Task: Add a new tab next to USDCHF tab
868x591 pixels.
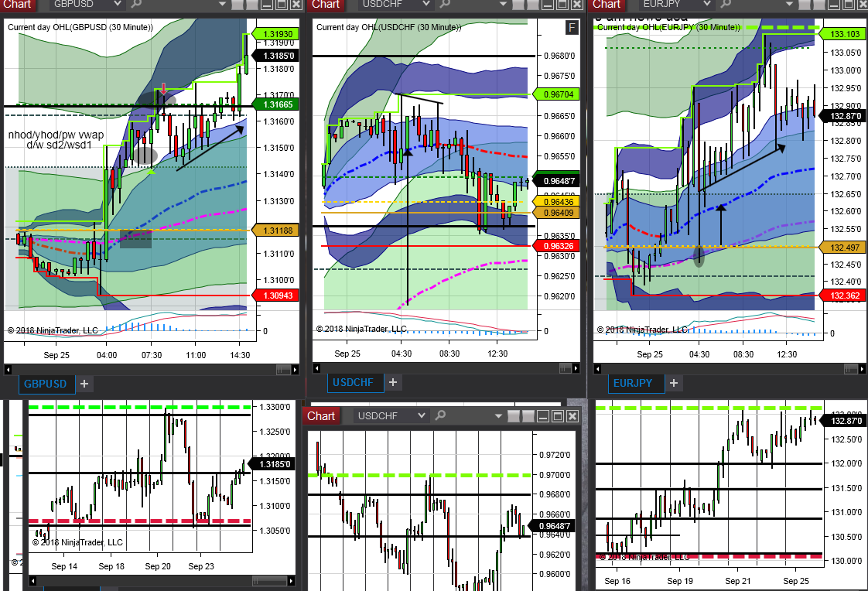Action: coord(393,382)
